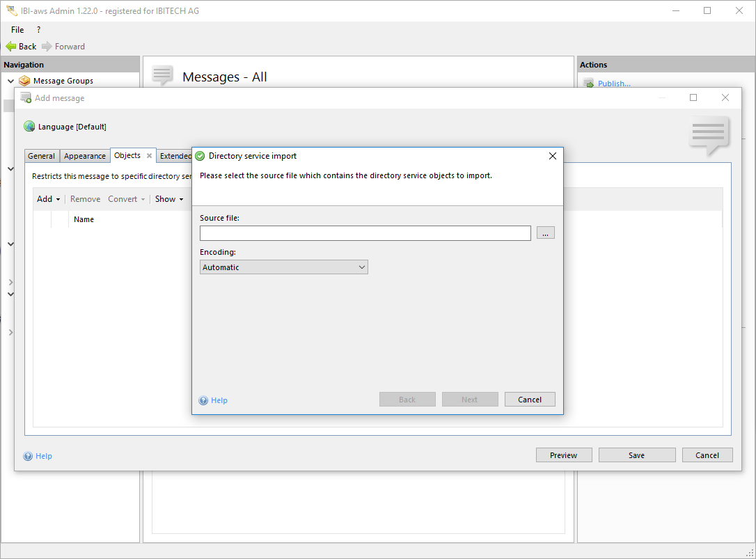Click the Help icon in Add message window
The image size is (756, 559).
(29, 456)
